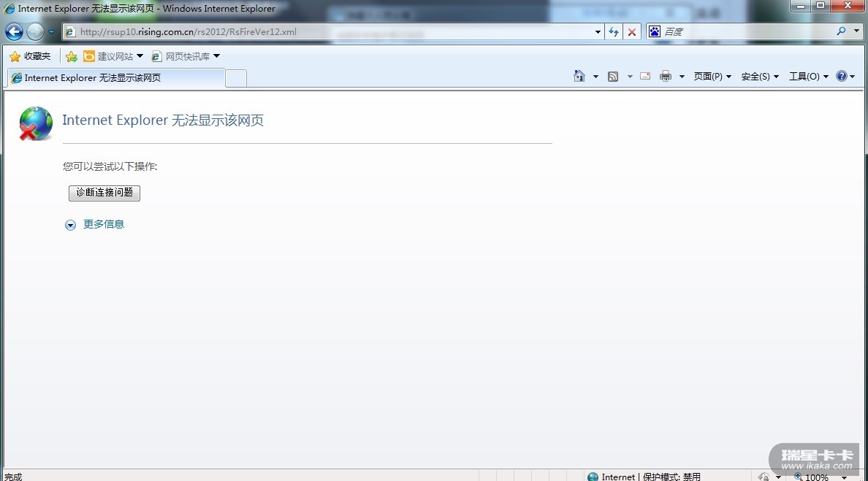This screenshot has width=868, height=481.
Task: Click the 更多信息 link
Action: coord(104,224)
